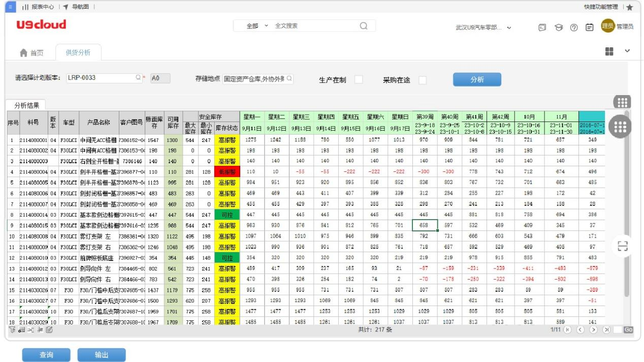Screen dimensions: 644x362
Task: Click the page number input box
Action: point(618,329)
